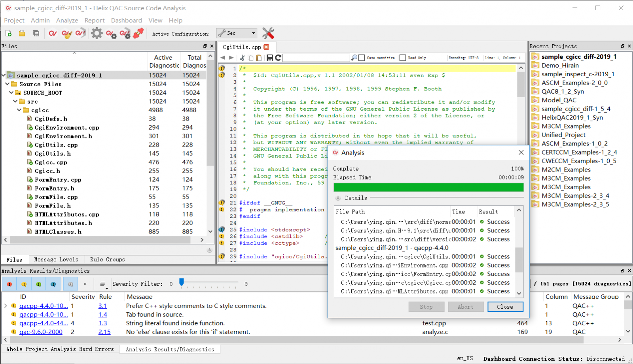Click the File Path column header in Analysis dialog
Viewport: 633px width, 364px height.
click(x=392, y=212)
